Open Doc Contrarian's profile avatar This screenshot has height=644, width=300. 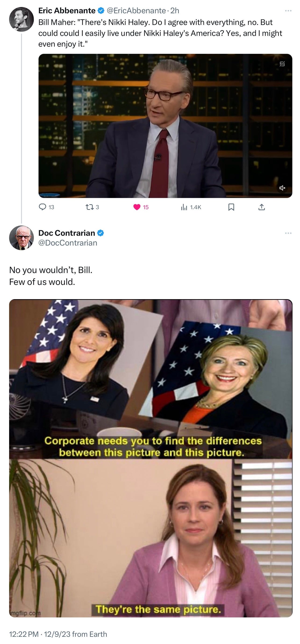(21, 238)
